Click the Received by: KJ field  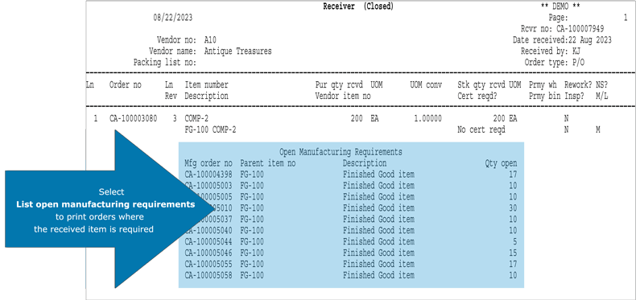pyautogui.click(x=551, y=51)
